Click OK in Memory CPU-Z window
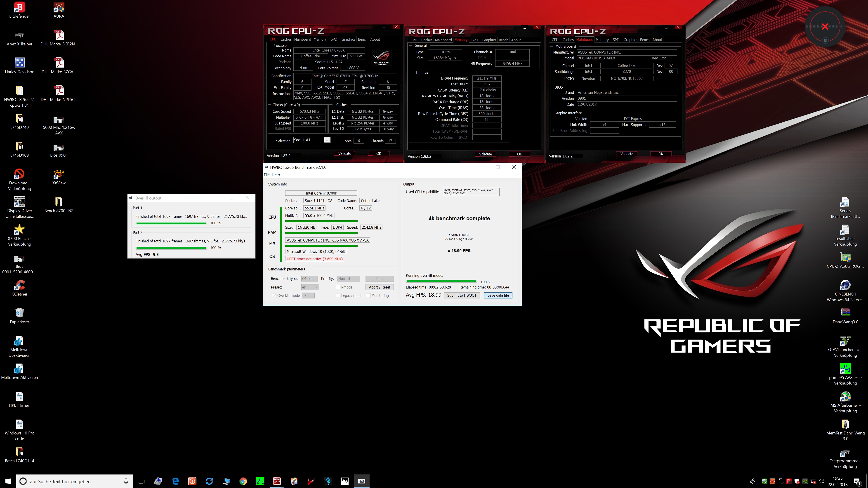 pos(519,154)
